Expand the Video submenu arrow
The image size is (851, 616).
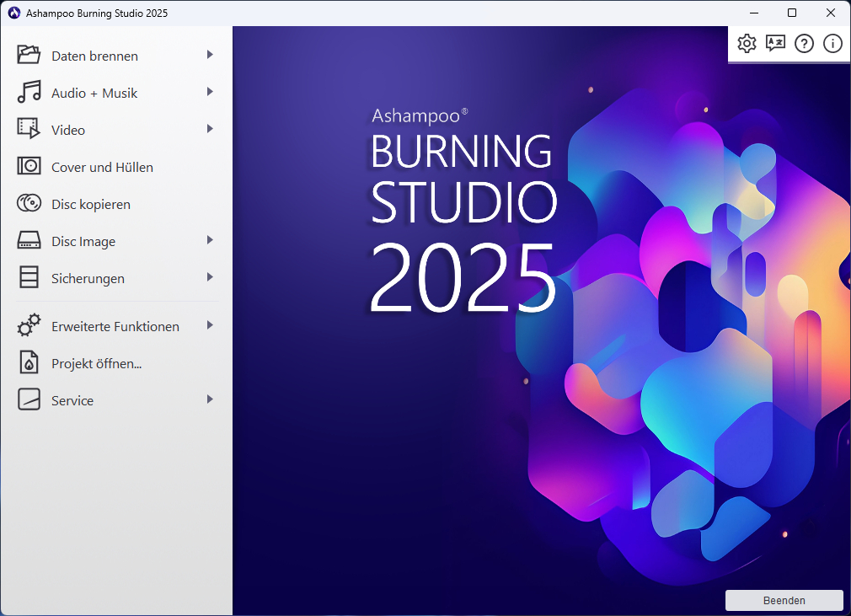coord(210,129)
